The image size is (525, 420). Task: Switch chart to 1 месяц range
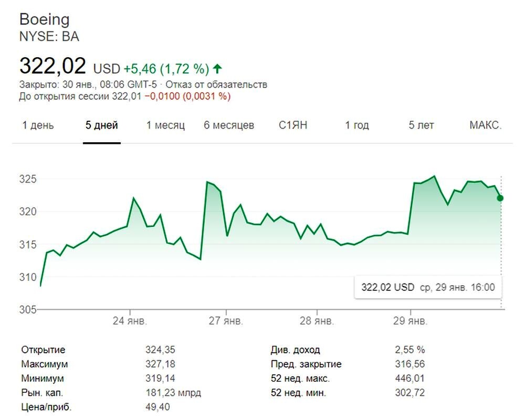(165, 125)
